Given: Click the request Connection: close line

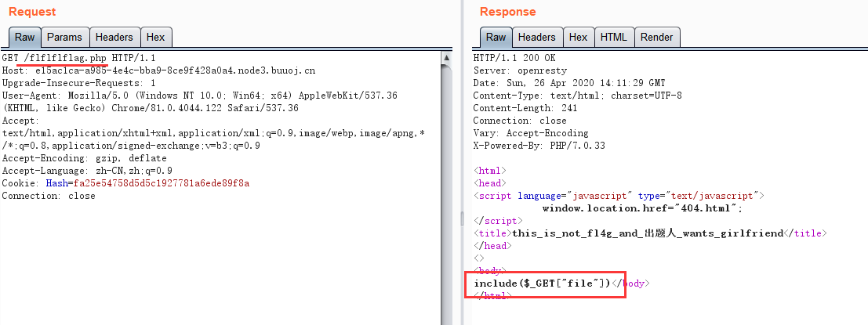Looking at the screenshot, I should point(48,196).
